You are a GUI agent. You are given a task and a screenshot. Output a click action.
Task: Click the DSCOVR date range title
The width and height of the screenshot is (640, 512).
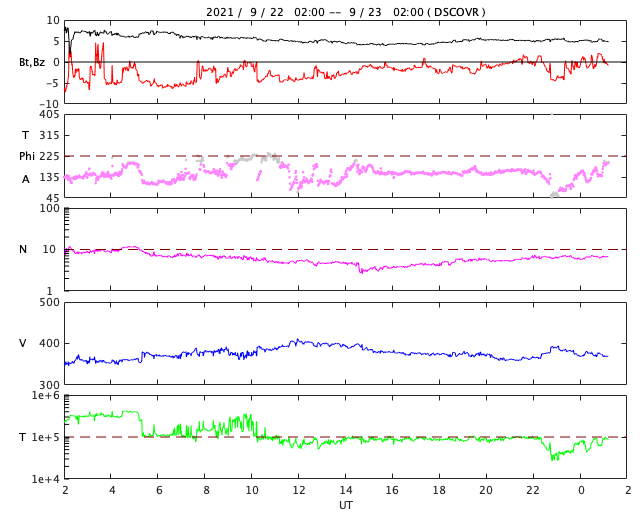(x=345, y=12)
